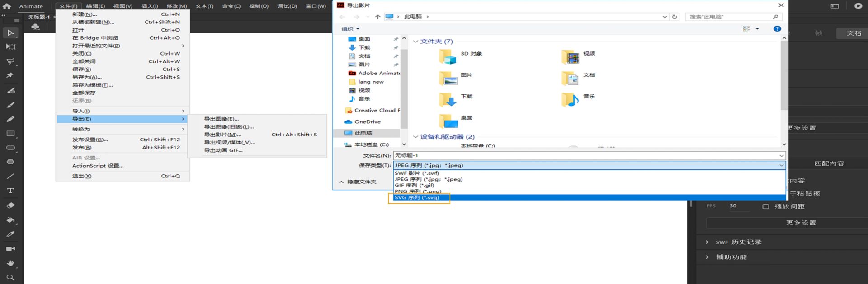The height and width of the screenshot is (284, 868).
Task: Select SWF 影片 (*.swf) option
Action: click(589, 173)
